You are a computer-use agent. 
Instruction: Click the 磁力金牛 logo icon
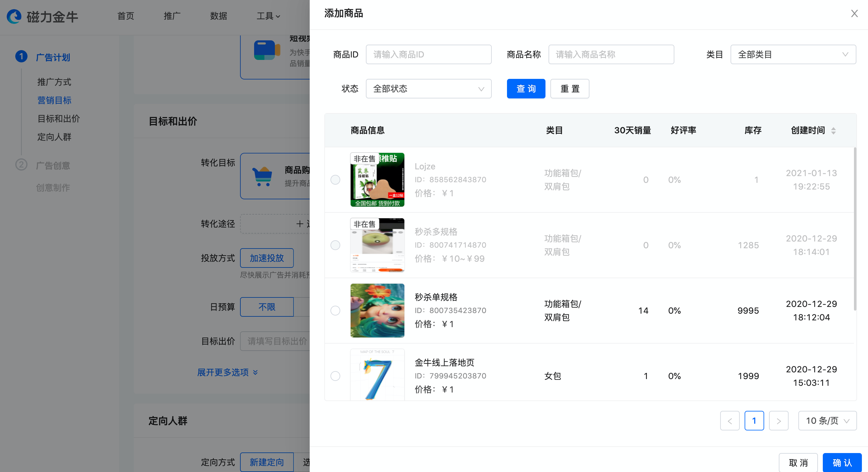(14, 16)
